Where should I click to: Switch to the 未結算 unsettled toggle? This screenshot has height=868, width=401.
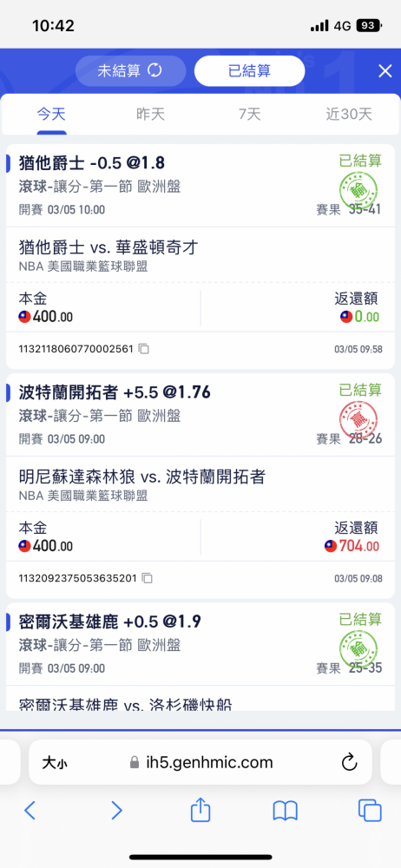[131, 71]
